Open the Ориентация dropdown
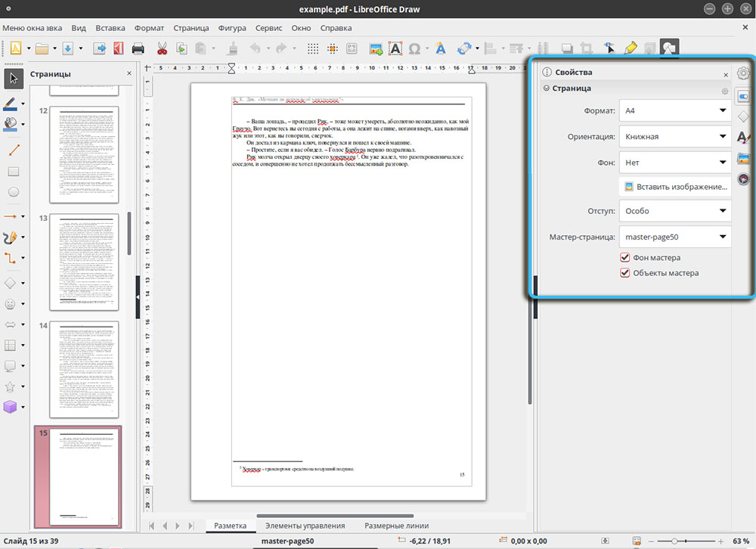This screenshot has height=549, width=756. (x=674, y=137)
